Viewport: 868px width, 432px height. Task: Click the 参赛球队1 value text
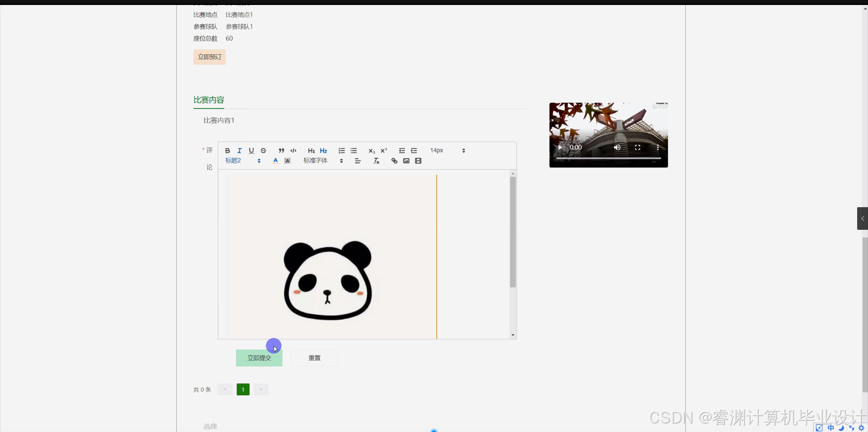pos(239,27)
